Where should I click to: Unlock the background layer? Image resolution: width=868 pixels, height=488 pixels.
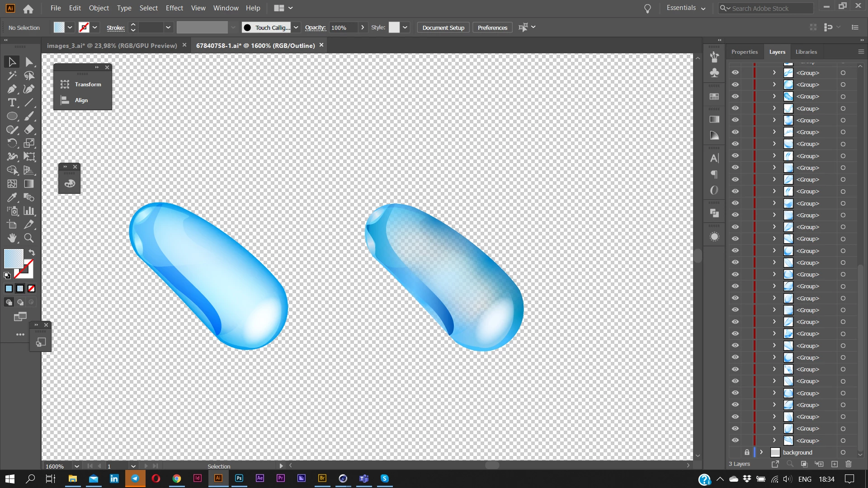747,452
